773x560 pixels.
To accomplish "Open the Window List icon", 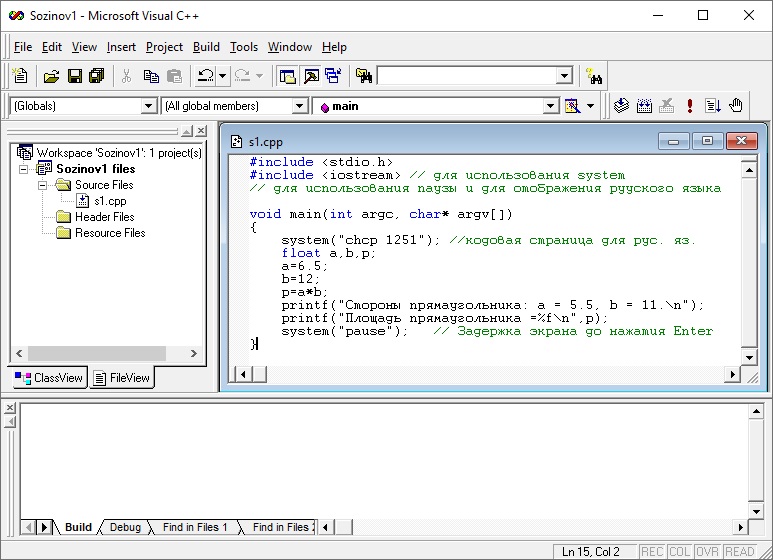I will pos(333,76).
